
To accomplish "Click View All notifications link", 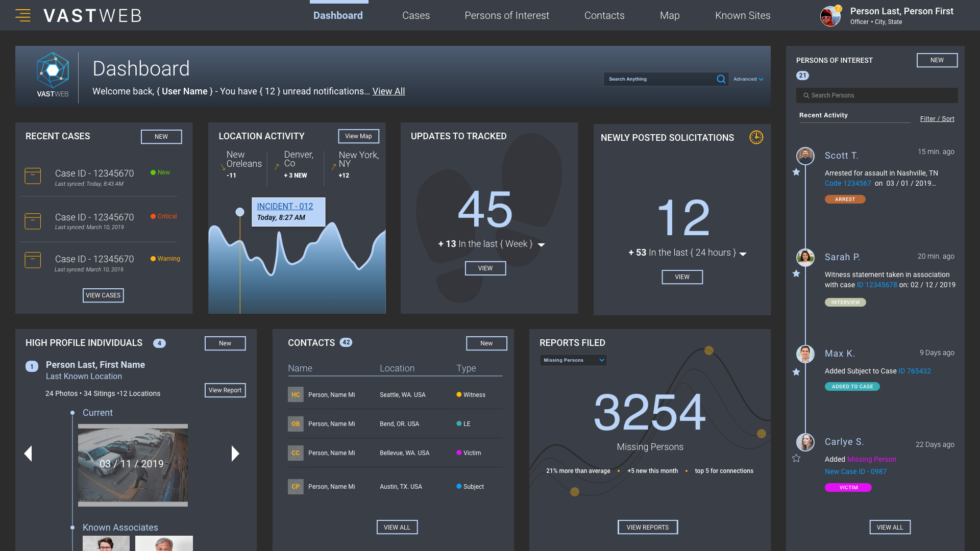I will coord(388,91).
